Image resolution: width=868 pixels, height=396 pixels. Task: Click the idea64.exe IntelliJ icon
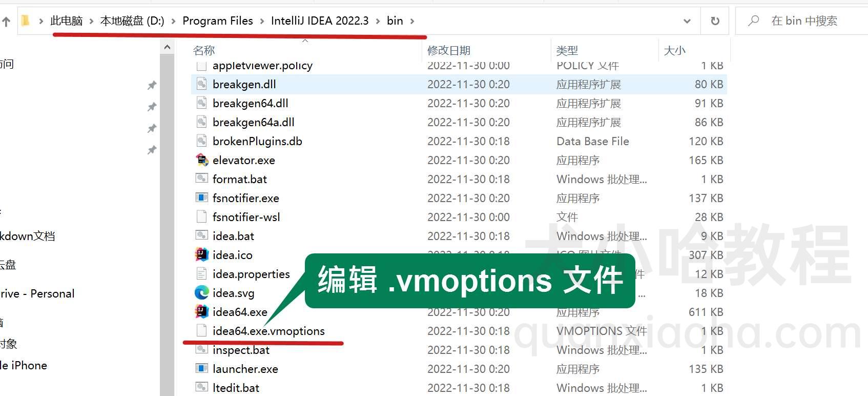202,312
